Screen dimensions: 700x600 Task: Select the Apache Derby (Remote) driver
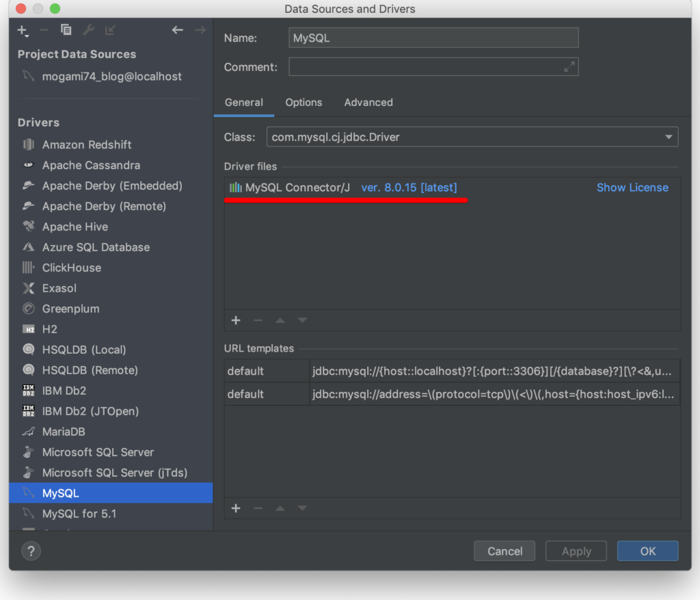[x=111, y=206]
